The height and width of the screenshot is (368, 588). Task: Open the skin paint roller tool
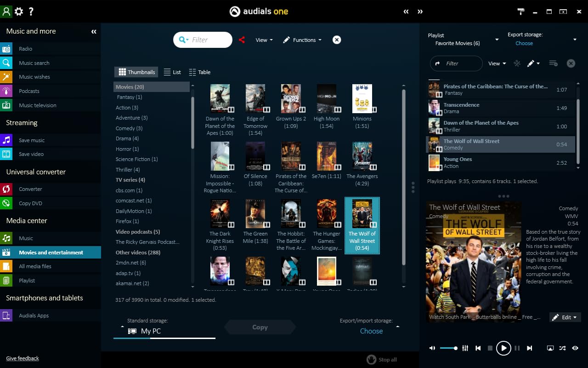click(x=521, y=11)
